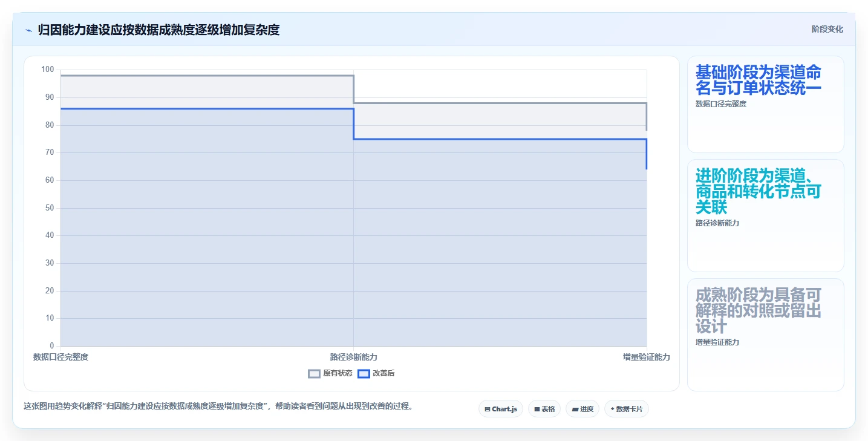Click the 100 y-axis tick label
Image resolution: width=868 pixels, height=441 pixels.
click(48, 70)
